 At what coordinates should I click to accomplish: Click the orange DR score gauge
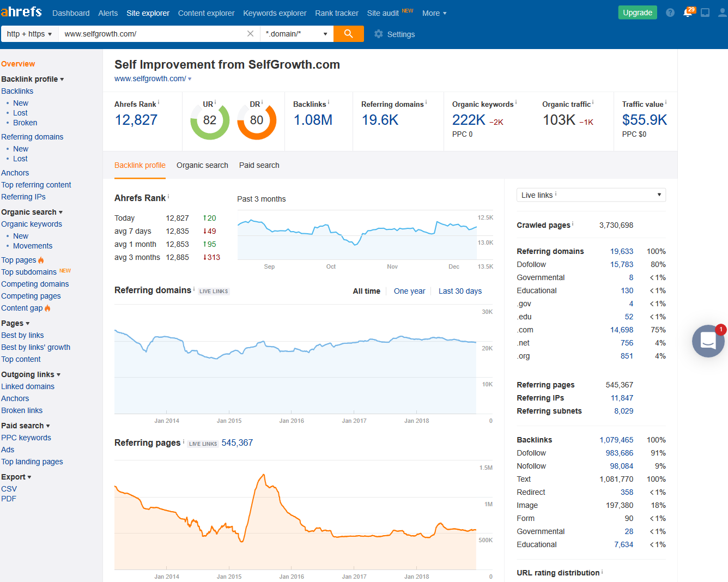pyautogui.click(x=257, y=120)
